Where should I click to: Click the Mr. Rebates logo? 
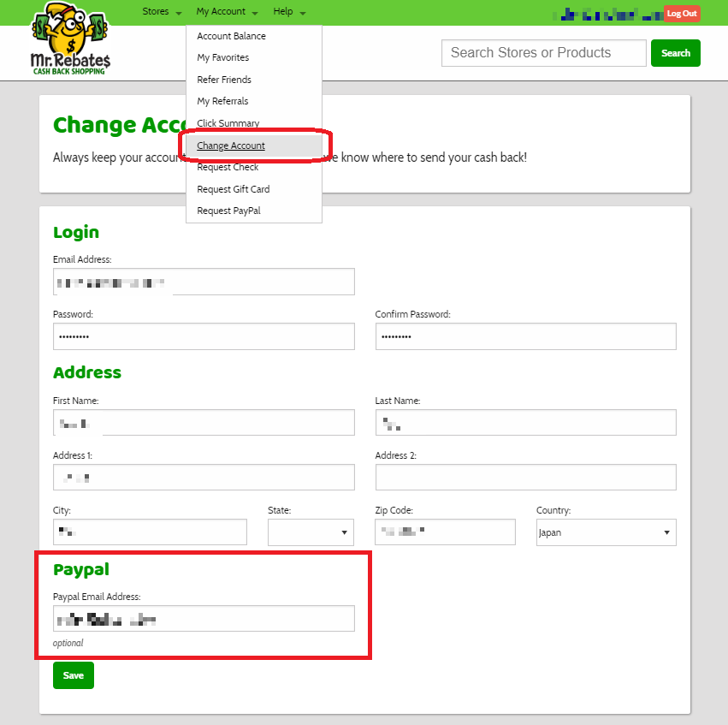pos(70,40)
